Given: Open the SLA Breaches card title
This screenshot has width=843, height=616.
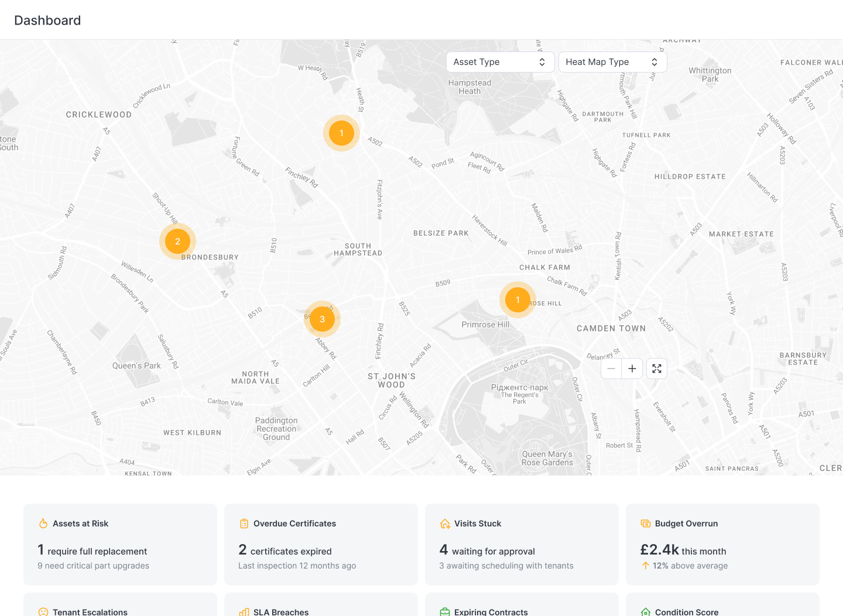Looking at the screenshot, I should pos(281,612).
